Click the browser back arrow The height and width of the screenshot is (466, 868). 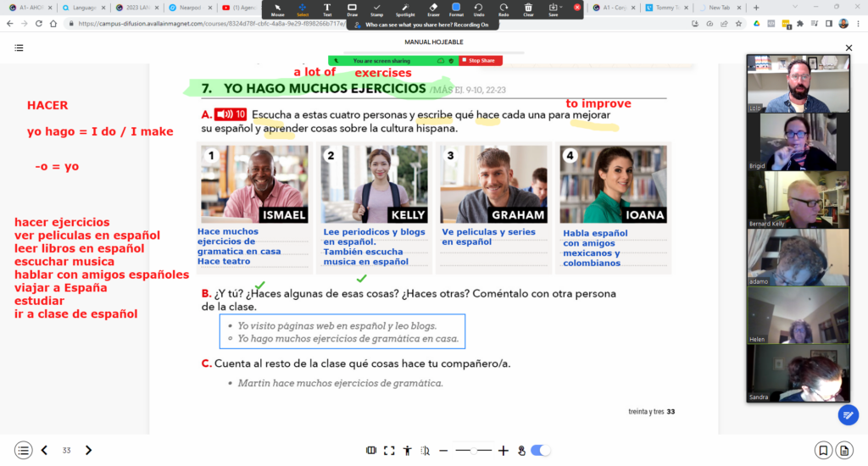coord(10,24)
